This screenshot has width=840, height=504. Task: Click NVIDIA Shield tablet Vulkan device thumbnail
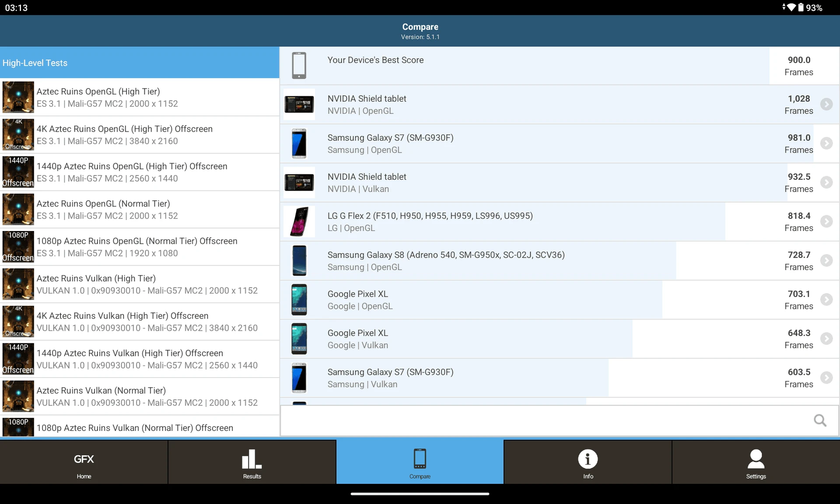coord(299,182)
